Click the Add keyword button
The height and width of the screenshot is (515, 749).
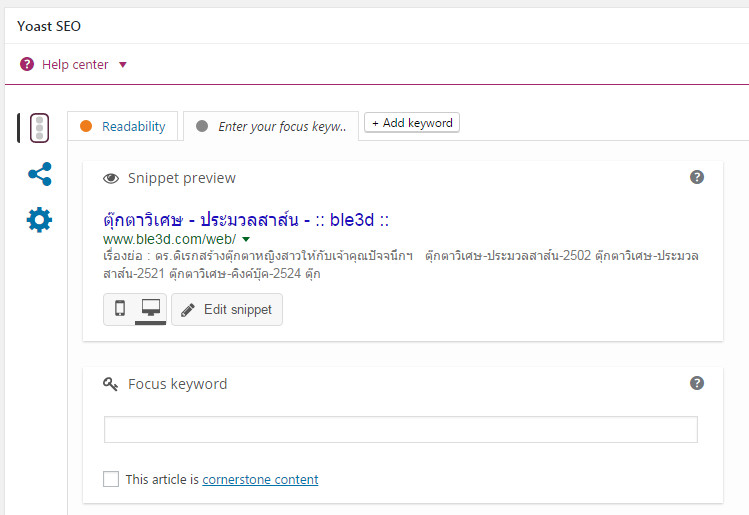(x=412, y=123)
